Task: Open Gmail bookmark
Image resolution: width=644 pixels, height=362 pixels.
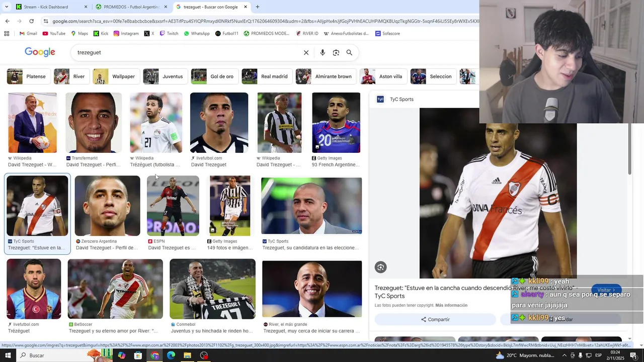Action: point(28,34)
